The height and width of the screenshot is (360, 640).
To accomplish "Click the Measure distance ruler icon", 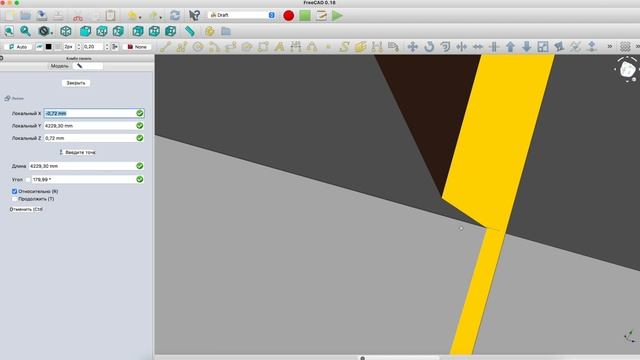I will point(190,31).
